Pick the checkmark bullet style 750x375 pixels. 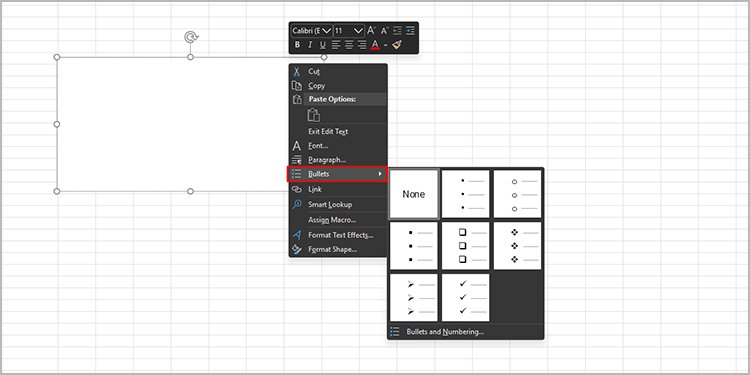[465, 298]
